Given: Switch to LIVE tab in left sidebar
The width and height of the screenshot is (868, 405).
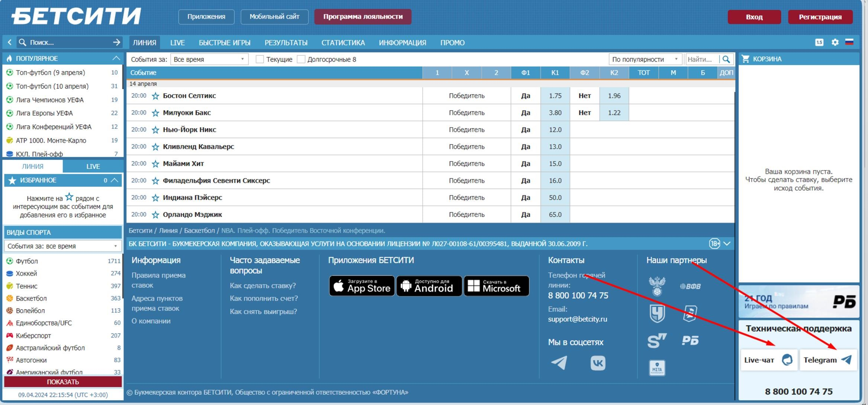Looking at the screenshot, I should 93,166.
